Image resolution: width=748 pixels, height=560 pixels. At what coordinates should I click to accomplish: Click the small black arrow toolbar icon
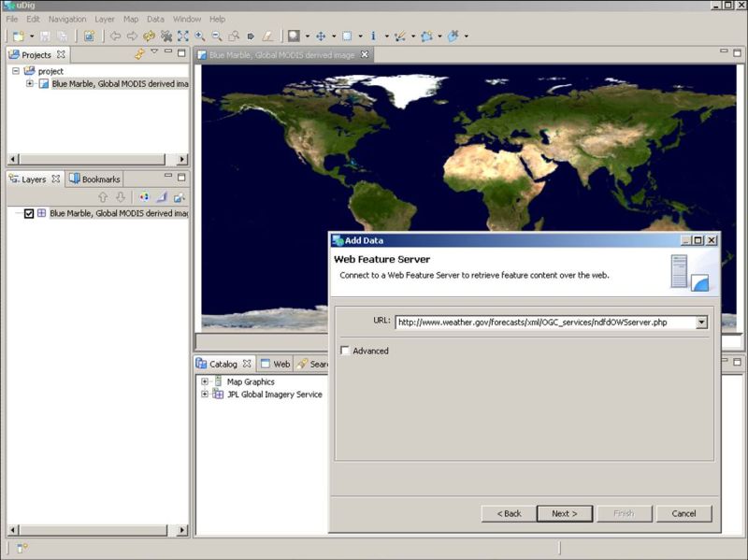(x=251, y=36)
